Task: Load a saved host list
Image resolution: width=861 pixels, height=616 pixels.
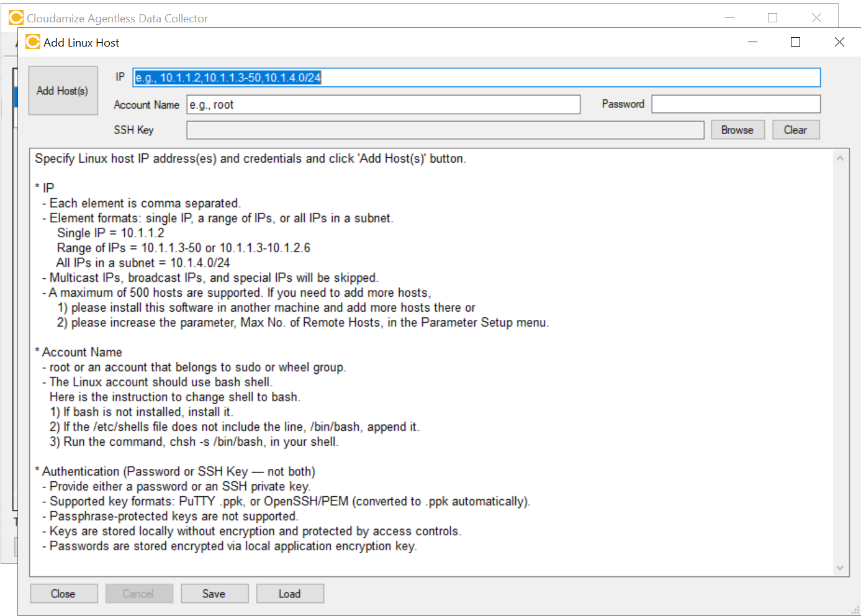Action: click(x=290, y=594)
